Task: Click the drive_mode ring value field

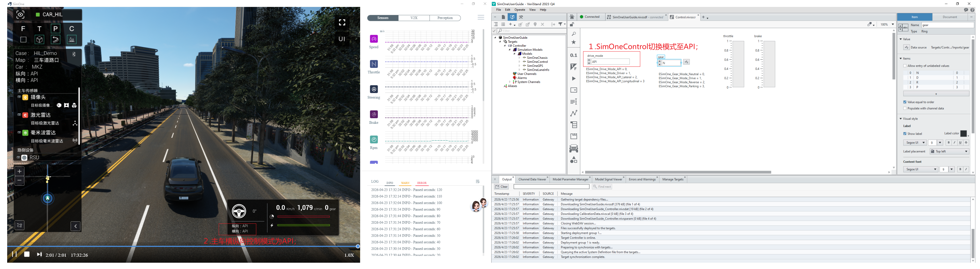Action: [x=610, y=62]
